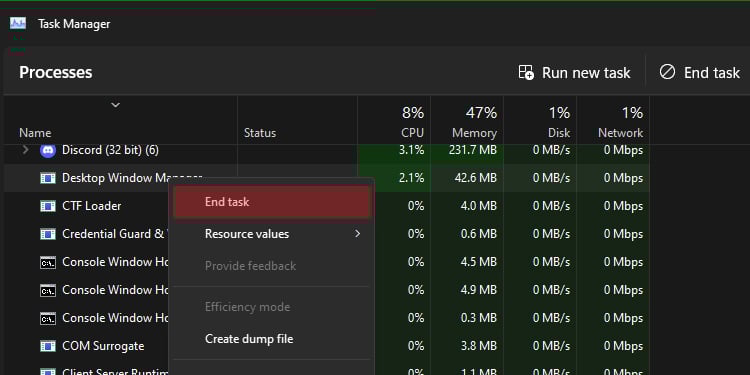This screenshot has height=375, width=750.
Task: Click the Run new task icon
Action: pyautogui.click(x=526, y=73)
